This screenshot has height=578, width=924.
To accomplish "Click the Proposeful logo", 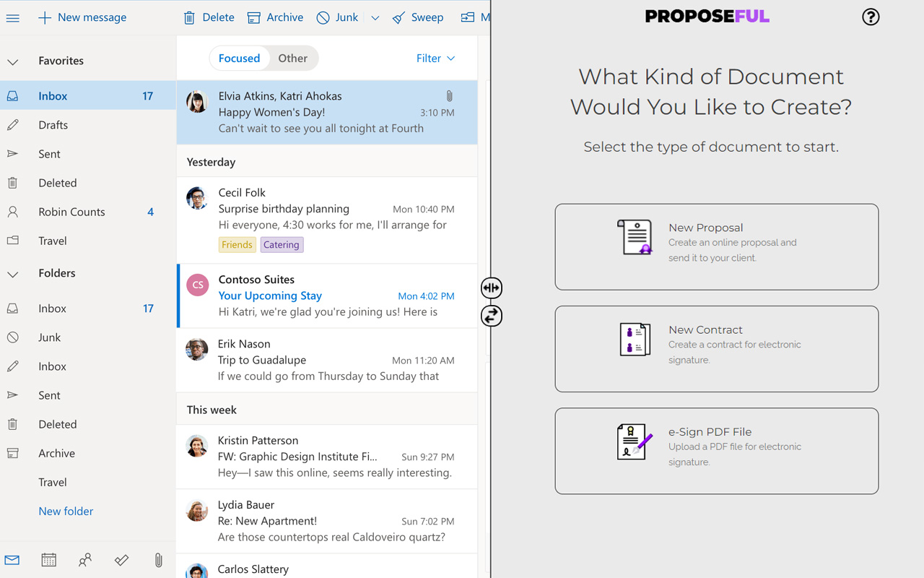I will tap(707, 17).
